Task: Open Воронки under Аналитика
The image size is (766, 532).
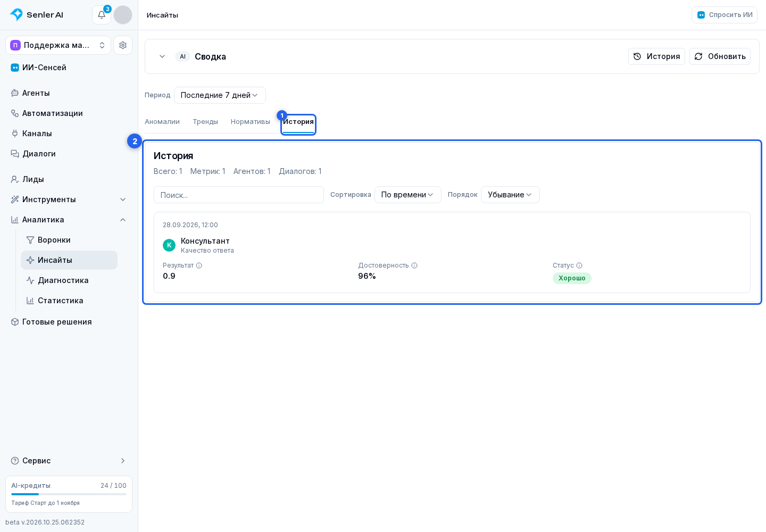Action: (69, 240)
